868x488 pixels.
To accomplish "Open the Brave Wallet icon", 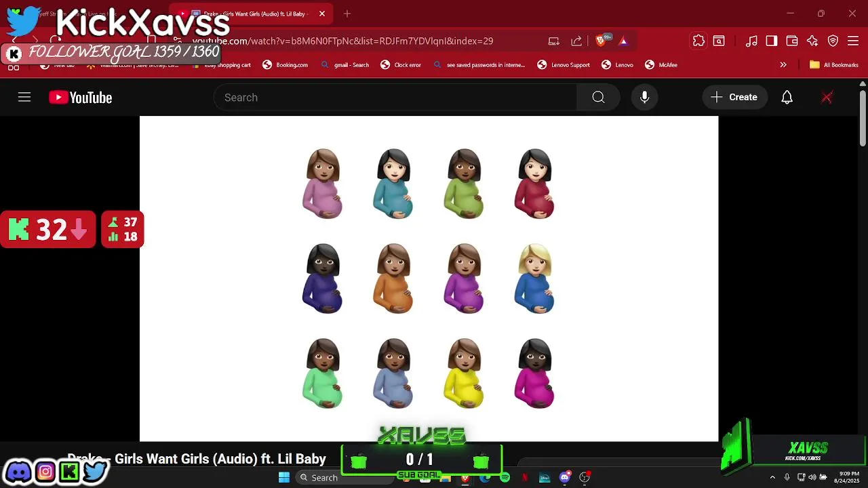I will pyautogui.click(x=792, y=41).
